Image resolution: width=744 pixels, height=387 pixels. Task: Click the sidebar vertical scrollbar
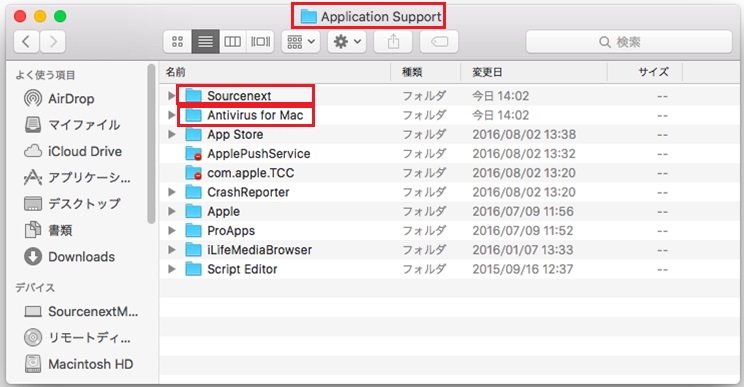[x=151, y=143]
